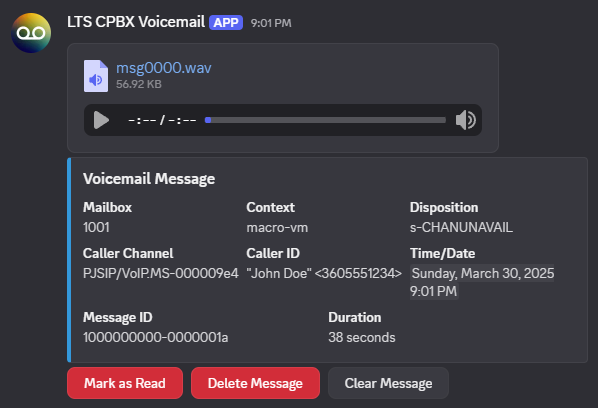Viewport: 598px width, 408px height.
Task: Click the Mailbox field label
Action: coord(108,207)
